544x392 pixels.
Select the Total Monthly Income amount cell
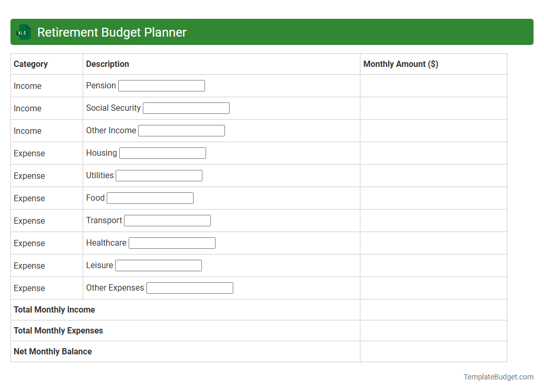433,309
